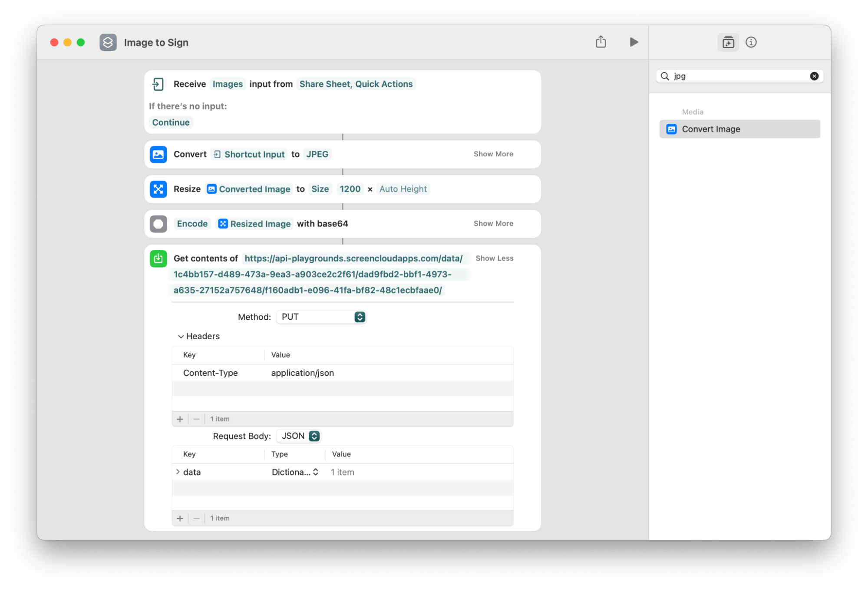Click Show Less to collapse GET contents URL

[494, 258]
